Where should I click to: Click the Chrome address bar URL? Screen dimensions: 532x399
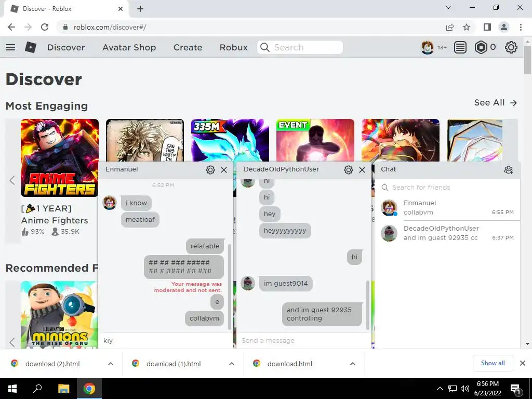point(110,27)
